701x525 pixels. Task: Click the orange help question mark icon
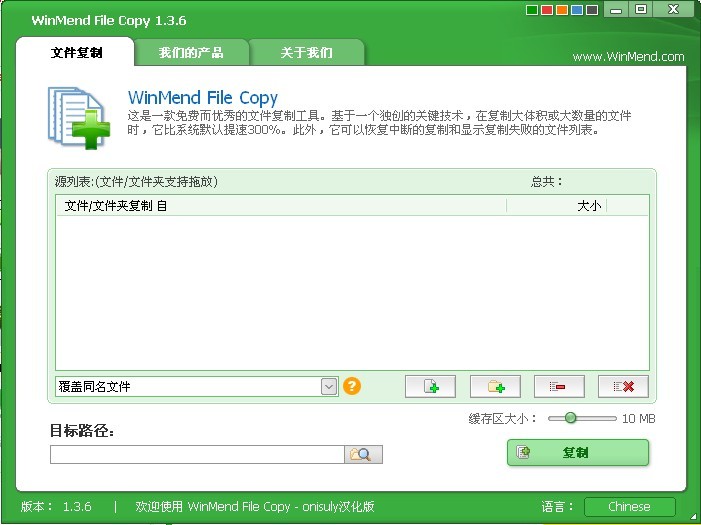pyautogui.click(x=351, y=386)
